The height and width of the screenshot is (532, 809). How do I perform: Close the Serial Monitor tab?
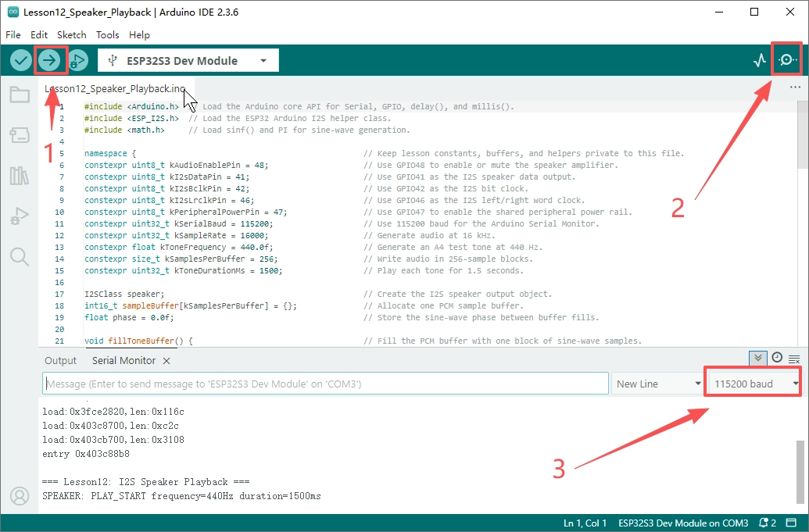click(166, 361)
